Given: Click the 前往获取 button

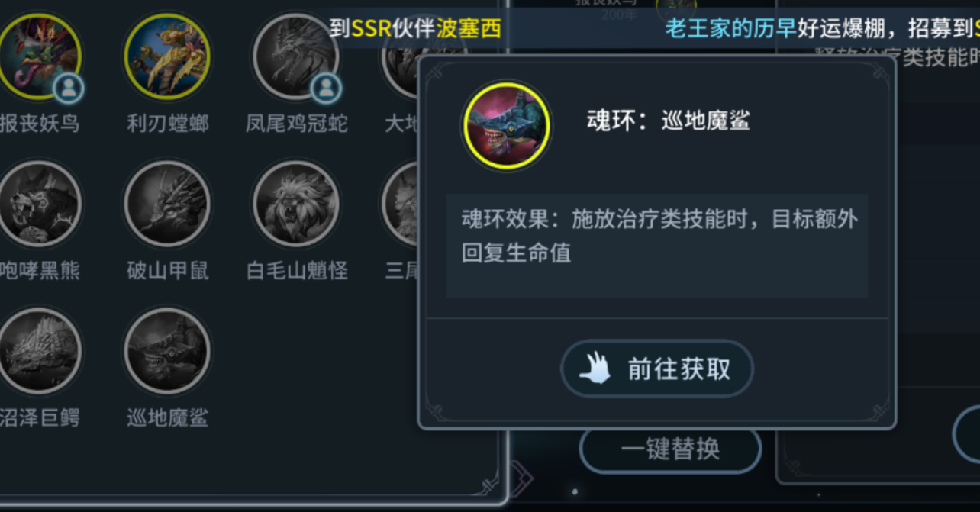Looking at the screenshot, I should click(x=657, y=369).
